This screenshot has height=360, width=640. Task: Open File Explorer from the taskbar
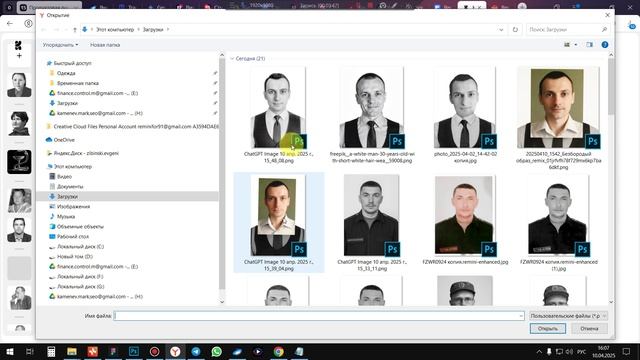(x=72, y=351)
